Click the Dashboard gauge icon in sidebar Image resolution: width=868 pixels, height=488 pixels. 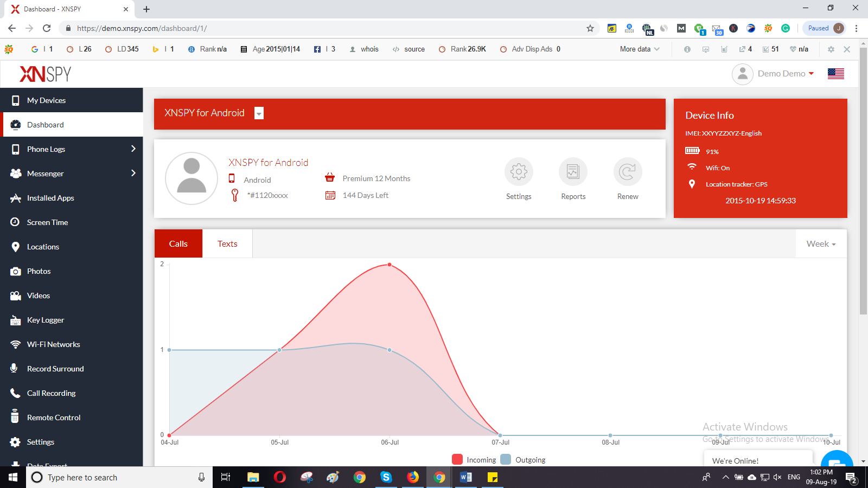pos(15,125)
